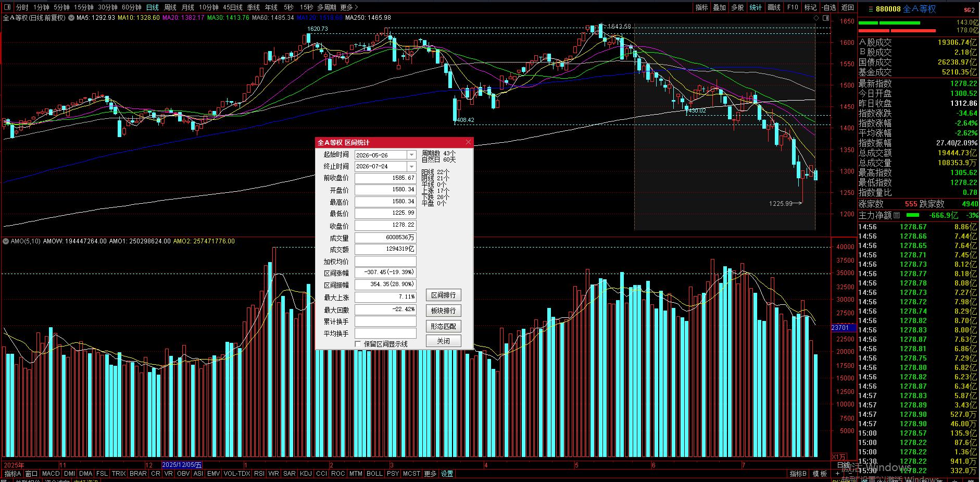Click the small list icon after 主力净额
The height and width of the screenshot is (482, 980).
[897, 215]
